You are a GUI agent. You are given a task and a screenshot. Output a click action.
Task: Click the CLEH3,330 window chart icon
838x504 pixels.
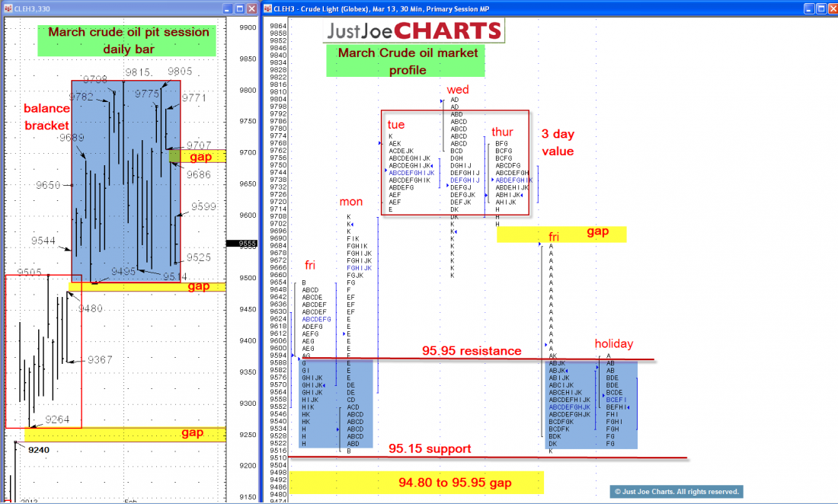click(x=7, y=8)
